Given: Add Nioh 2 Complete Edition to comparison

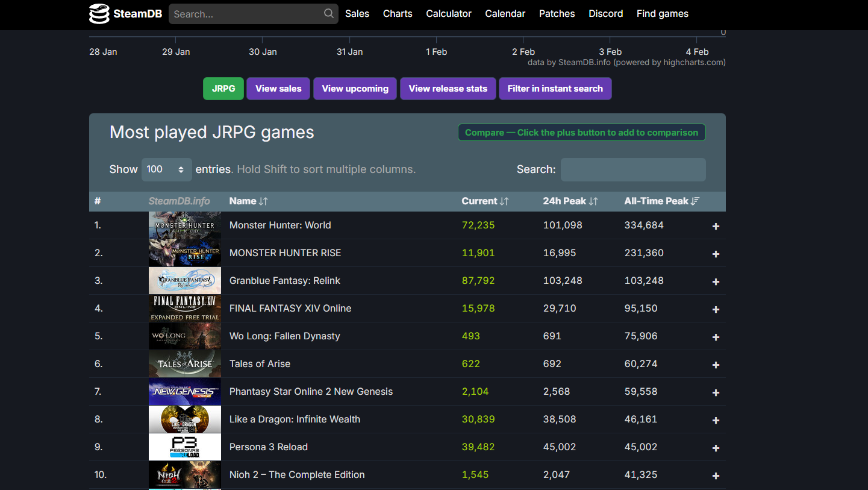Looking at the screenshot, I should (x=716, y=476).
